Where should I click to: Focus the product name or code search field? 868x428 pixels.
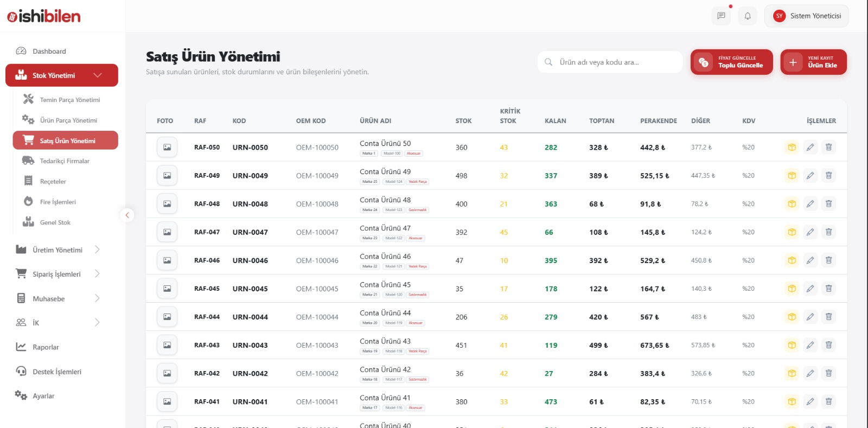(x=610, y=62)
